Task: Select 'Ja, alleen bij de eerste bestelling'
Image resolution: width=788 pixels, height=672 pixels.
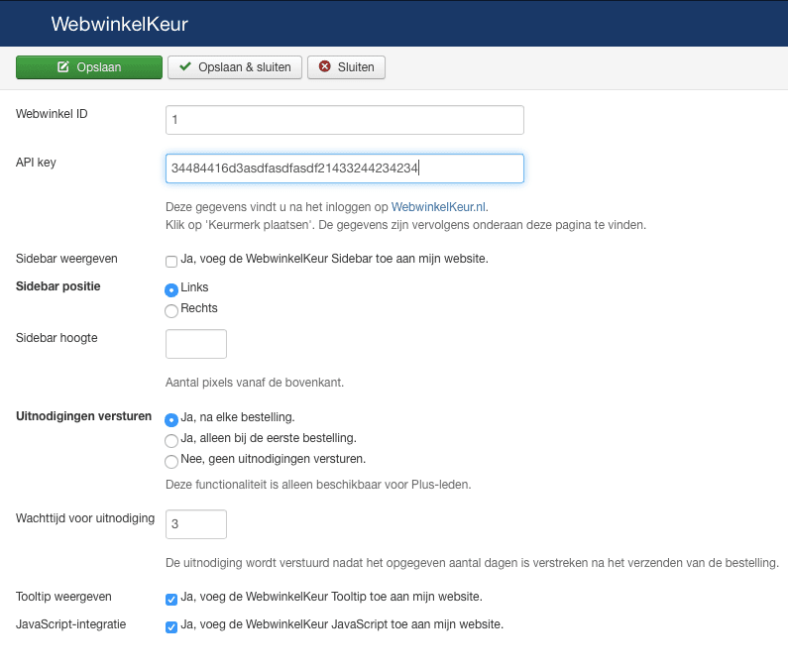Action: click(171, 440)
